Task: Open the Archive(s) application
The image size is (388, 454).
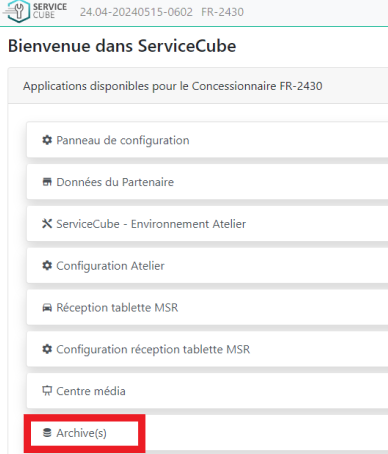Action: [207, 433]
